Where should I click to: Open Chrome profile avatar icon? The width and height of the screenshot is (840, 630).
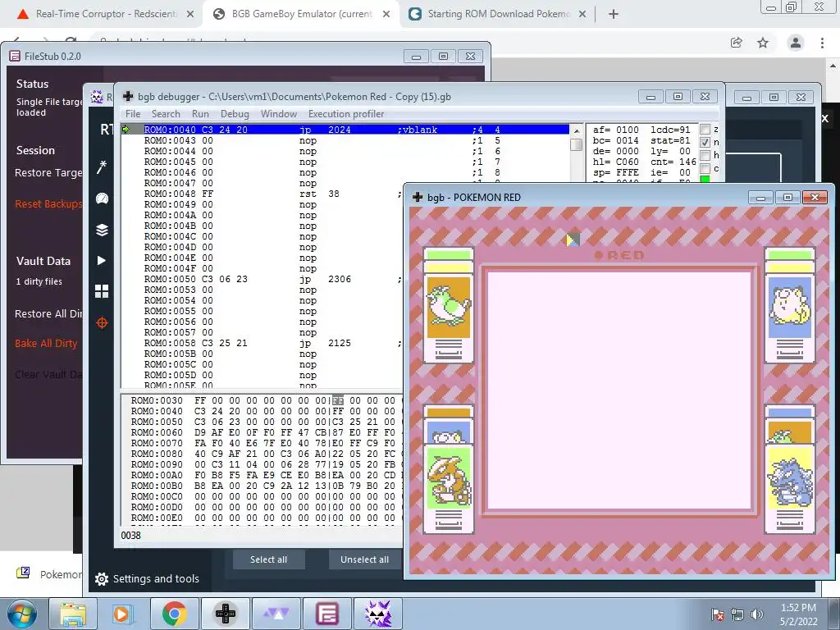796,43
